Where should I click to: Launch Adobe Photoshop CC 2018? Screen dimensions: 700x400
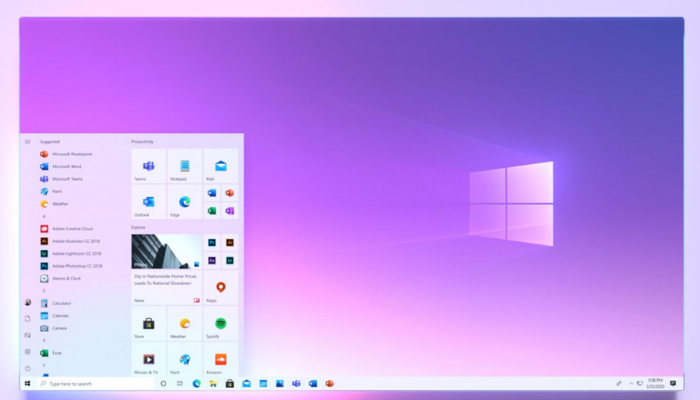click(71, 266)
